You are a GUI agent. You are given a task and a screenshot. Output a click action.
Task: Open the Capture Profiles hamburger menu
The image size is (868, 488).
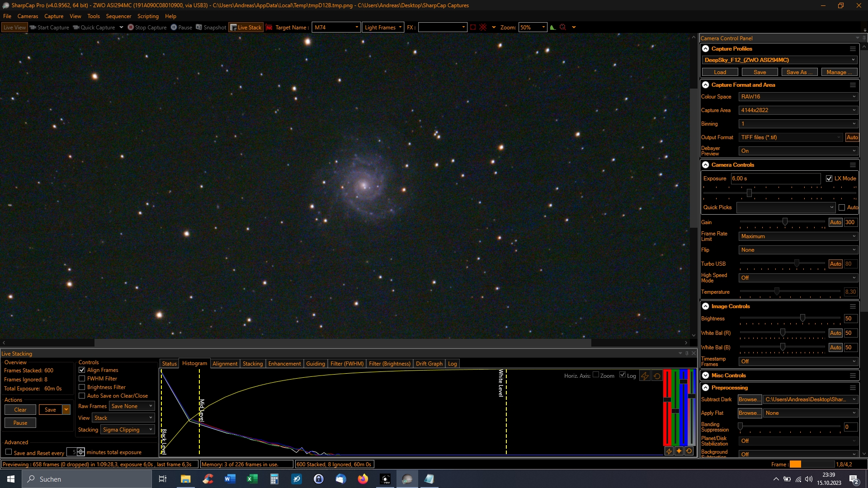pos(853,49)
